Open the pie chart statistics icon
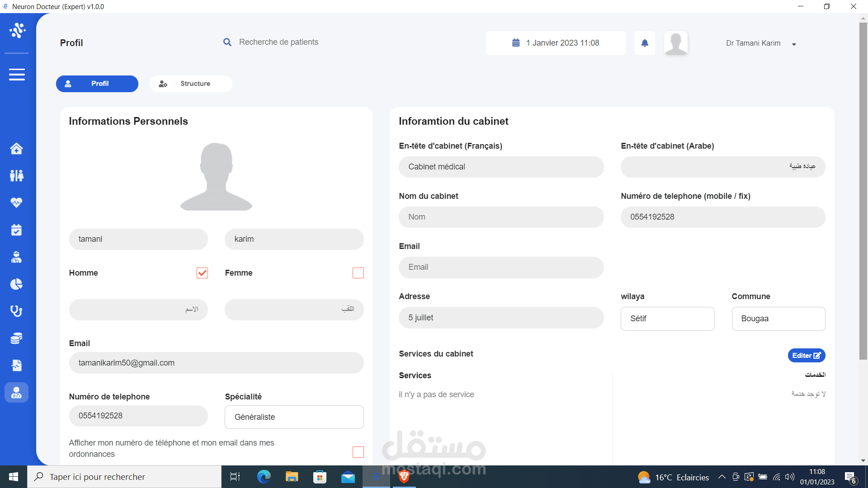Image resolution: width=868 pixels, height=488 pixels. (x=17, y=284)
